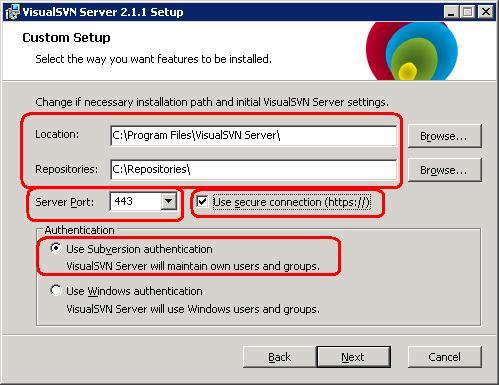Viewport: 499px width, 385px height.
Task: Close the setup window
Action: click(486, 12)
